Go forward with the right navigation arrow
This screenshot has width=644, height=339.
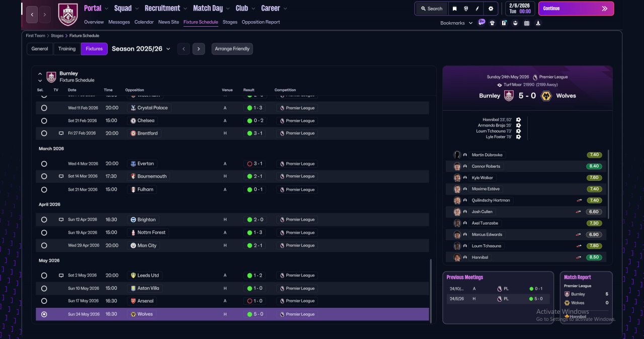pos(45,15)
